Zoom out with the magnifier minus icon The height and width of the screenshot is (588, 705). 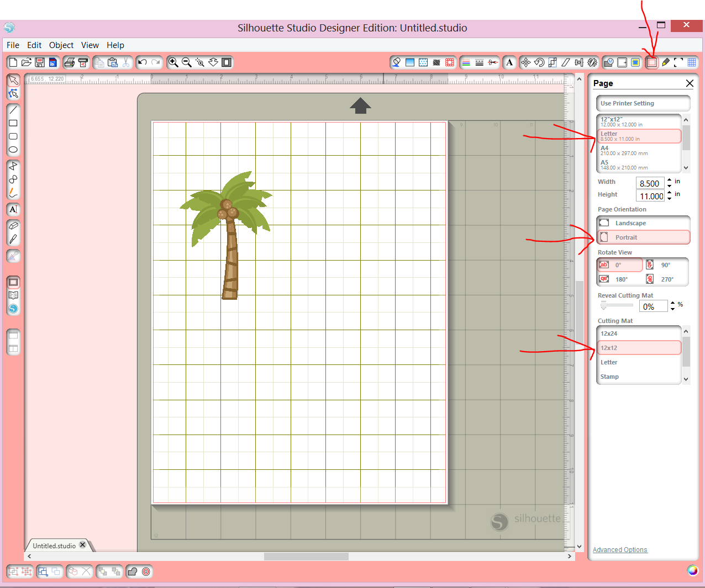point(187,62)
